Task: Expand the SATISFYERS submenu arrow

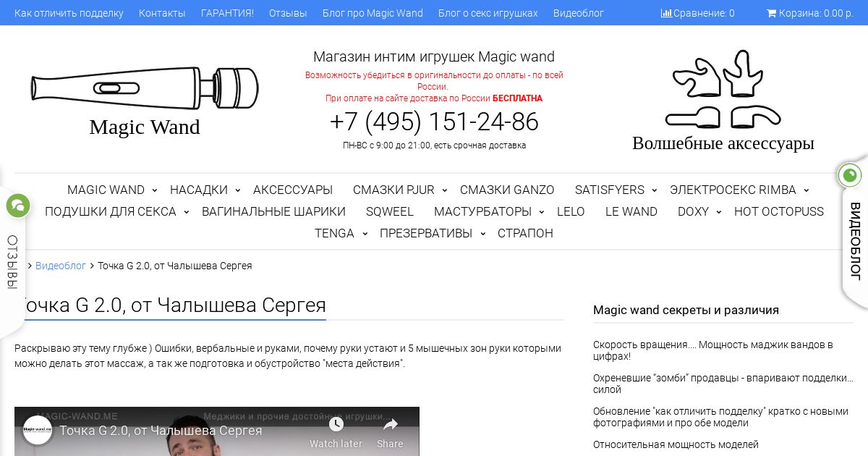Action: 654,190
